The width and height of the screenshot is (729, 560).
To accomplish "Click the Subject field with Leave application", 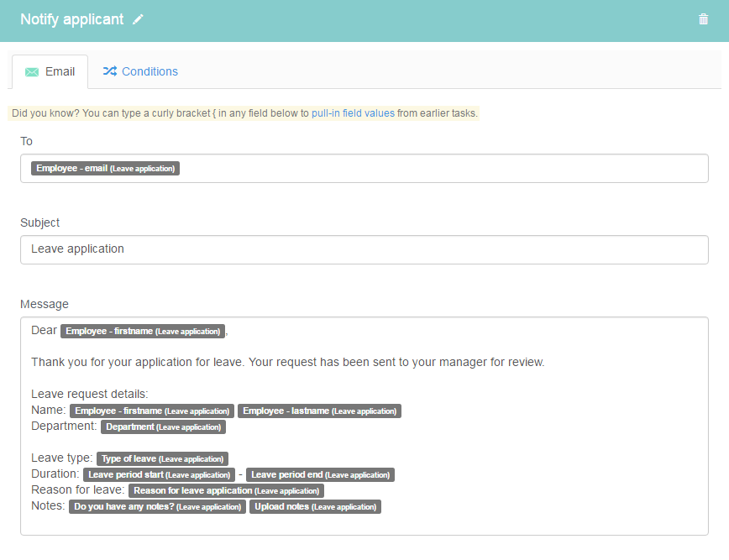I will coord(364,249).
